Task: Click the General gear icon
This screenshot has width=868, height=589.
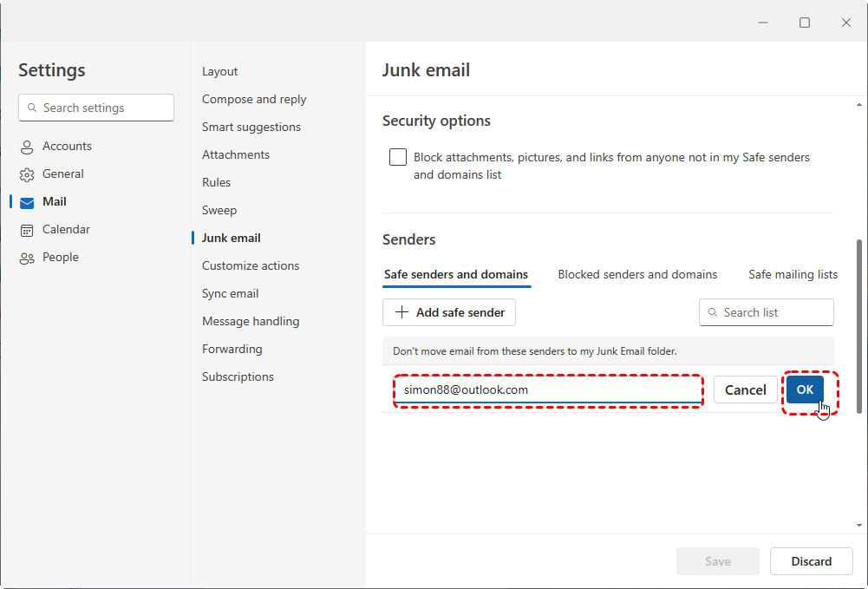Action: [x=27, y=173]
